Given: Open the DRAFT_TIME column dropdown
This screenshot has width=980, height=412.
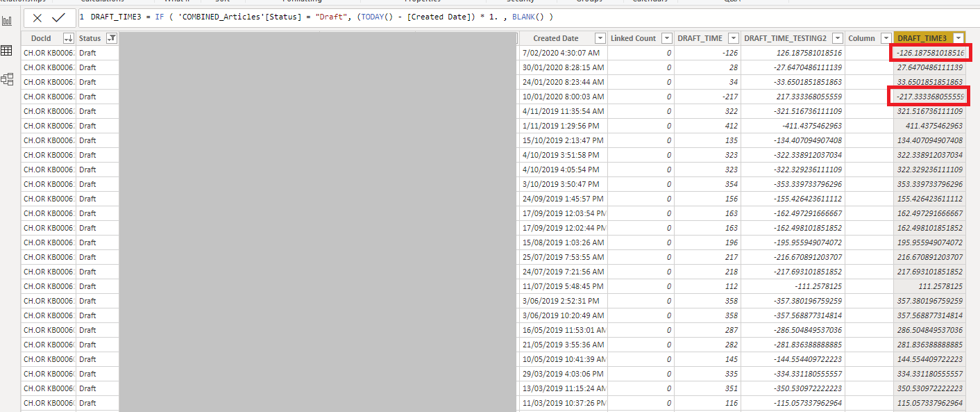Looking at the screenshot, I should point(734,38).
